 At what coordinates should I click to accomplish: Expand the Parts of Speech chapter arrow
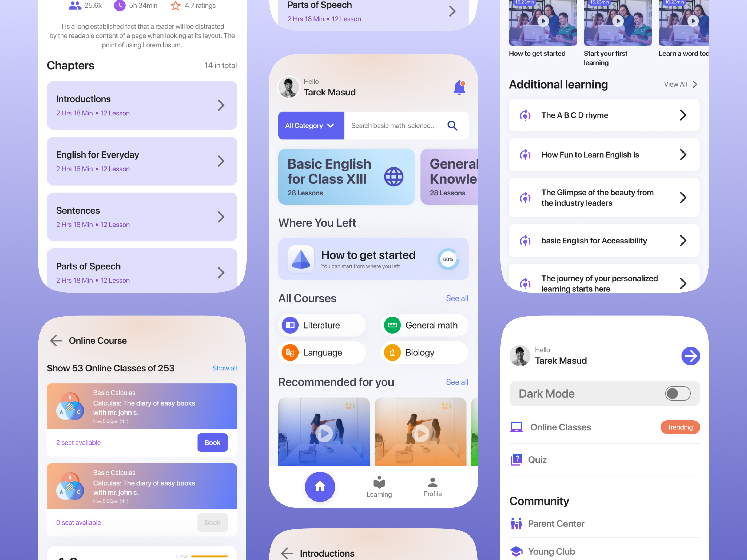(222, 272)
